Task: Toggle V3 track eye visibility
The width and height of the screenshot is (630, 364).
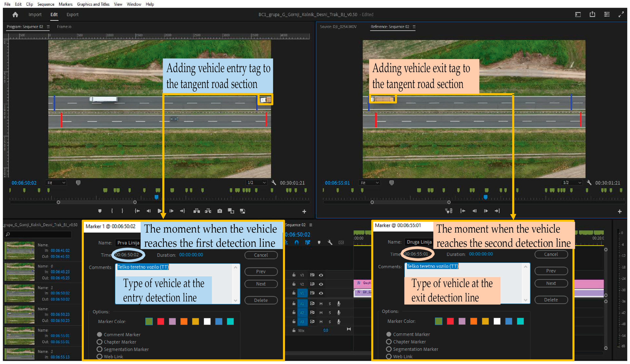Action: point(321,275)
